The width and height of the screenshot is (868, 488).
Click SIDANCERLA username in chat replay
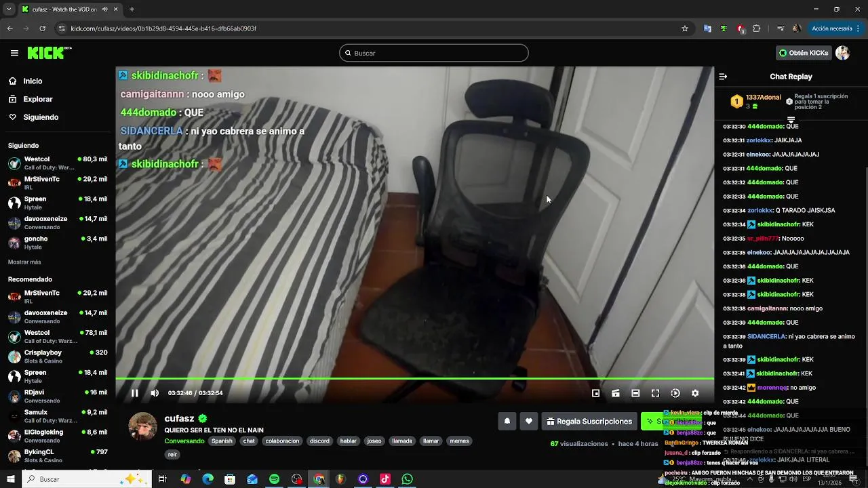pyautogui.click(x=766, y=336)
